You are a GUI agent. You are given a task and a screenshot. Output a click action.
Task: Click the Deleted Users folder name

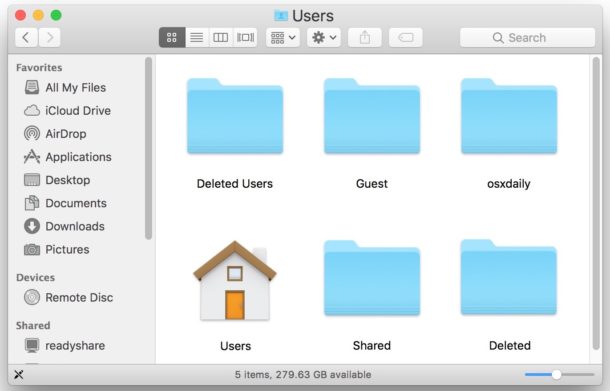(235, 184)
